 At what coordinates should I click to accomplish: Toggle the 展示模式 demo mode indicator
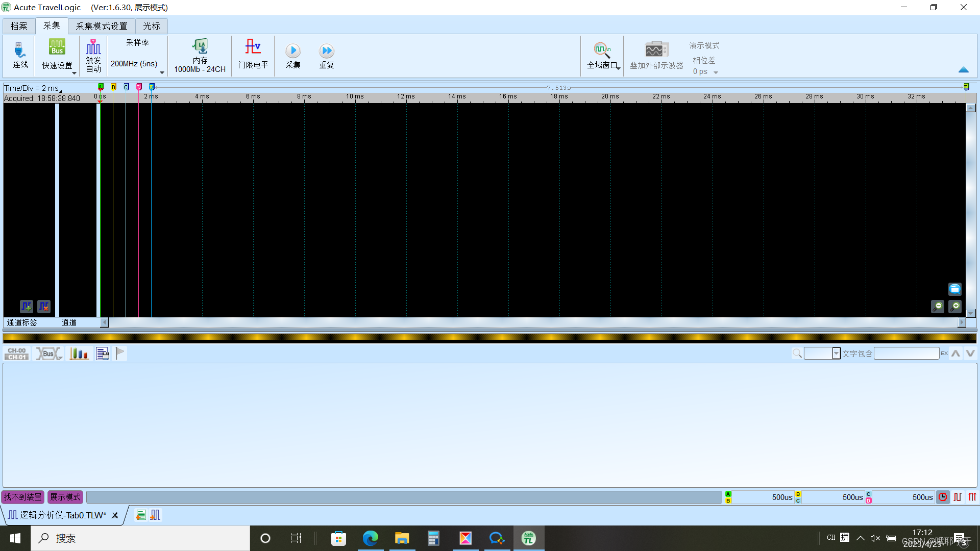[x=65, y=497]
